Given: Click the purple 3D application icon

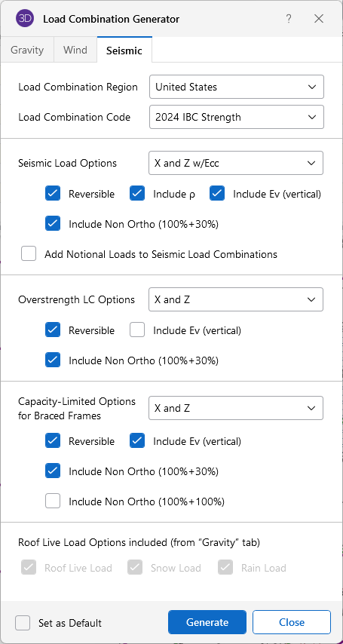Looking at the screenshot, I should tap(25, 19).
